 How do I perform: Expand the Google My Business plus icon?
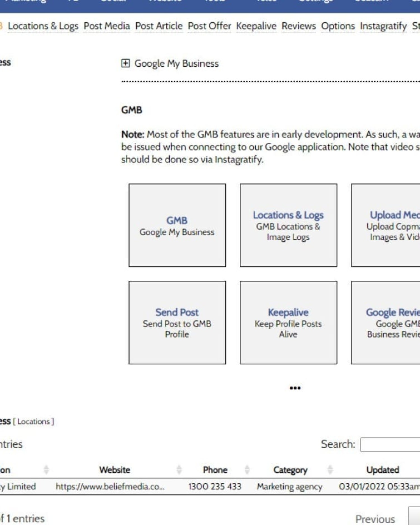[x=125, y=63]
